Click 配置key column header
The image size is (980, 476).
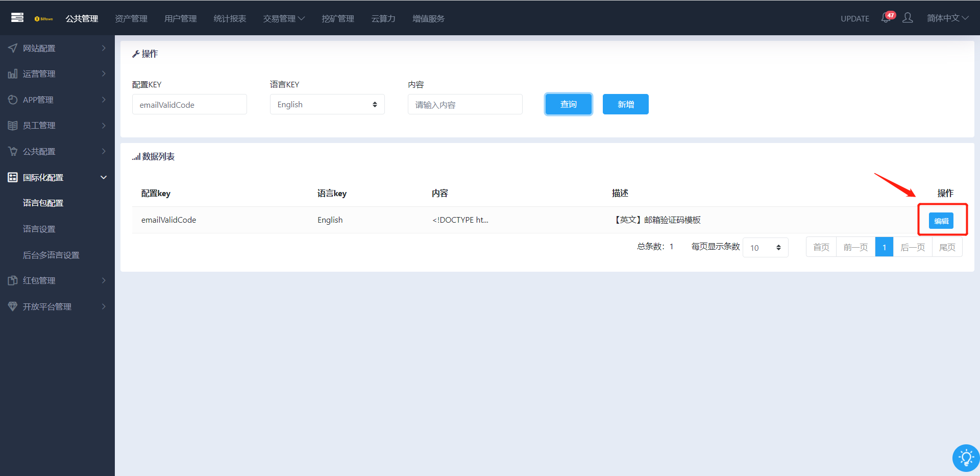[x=156, y=193]
